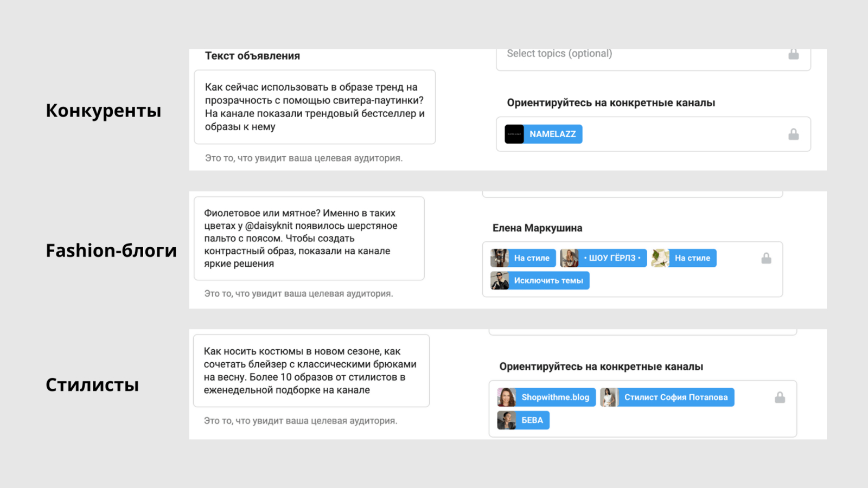
Task: Click the lock icon beside Стилист София Потапова
Action: click(x=780, y=397)
